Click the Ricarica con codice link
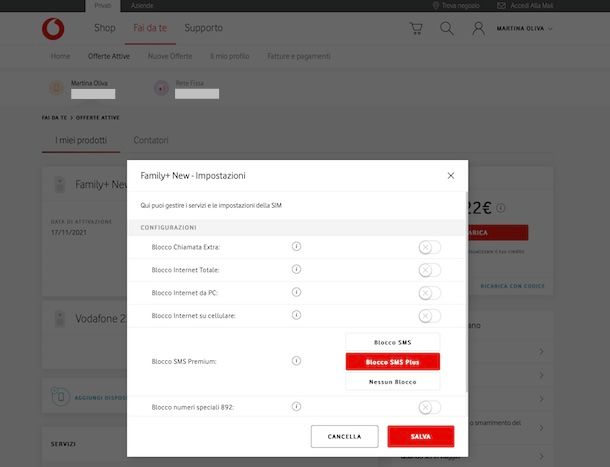The image size is (610, 467). [512, 286]
